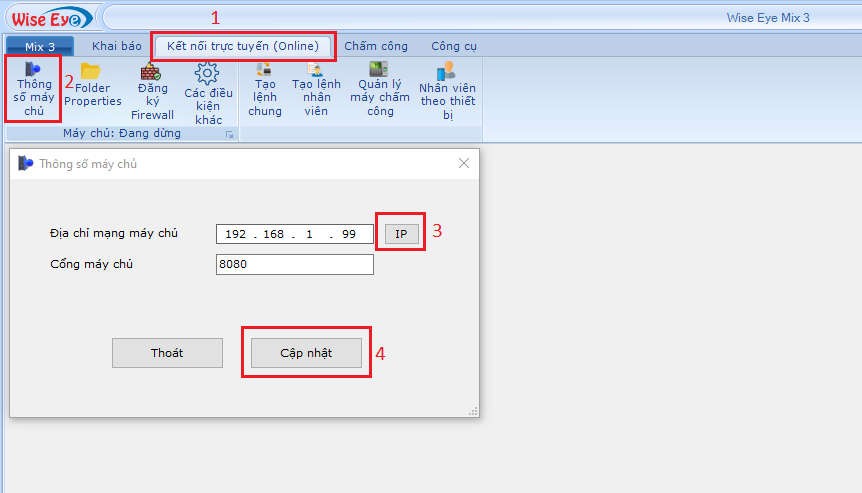
Task: Switch to the Mix 3 tab
Action: click(40, 46)
